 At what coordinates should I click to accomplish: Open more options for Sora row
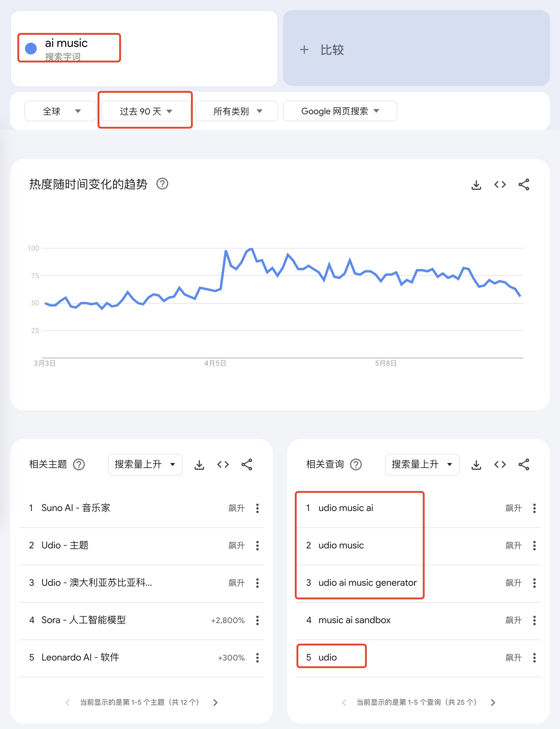pyautogui.click(x=257, y=620)
